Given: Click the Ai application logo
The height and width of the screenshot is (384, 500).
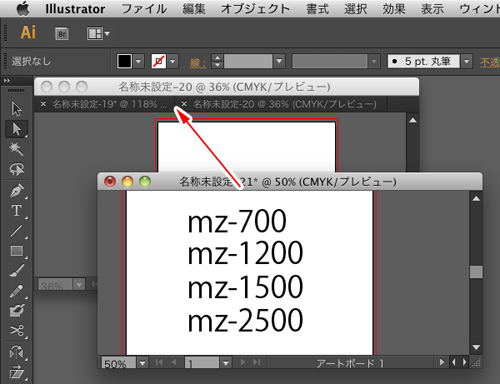Looking at the screenshot, I should pos(28,33).
